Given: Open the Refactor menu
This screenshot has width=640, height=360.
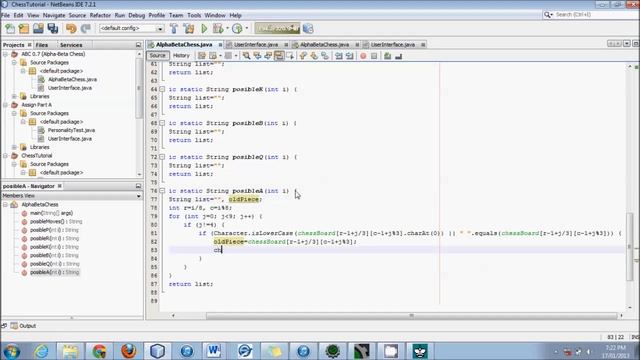Looking at the screenshot, I should pos(100,15).
